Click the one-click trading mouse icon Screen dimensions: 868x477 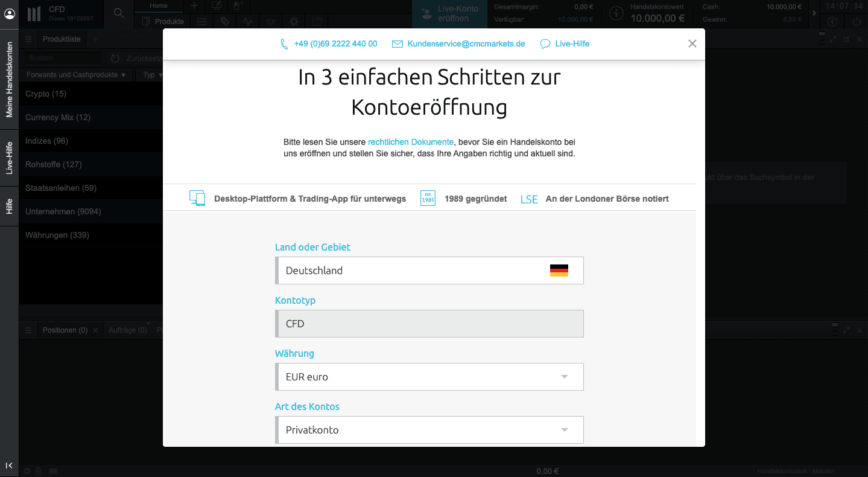(x=238, y=6)
